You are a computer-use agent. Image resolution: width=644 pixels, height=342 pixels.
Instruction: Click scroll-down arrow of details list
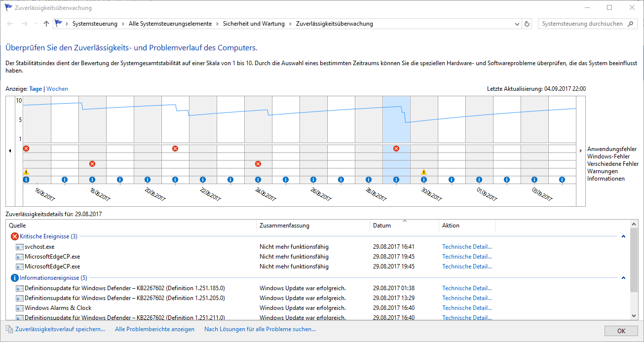[634, 315]
